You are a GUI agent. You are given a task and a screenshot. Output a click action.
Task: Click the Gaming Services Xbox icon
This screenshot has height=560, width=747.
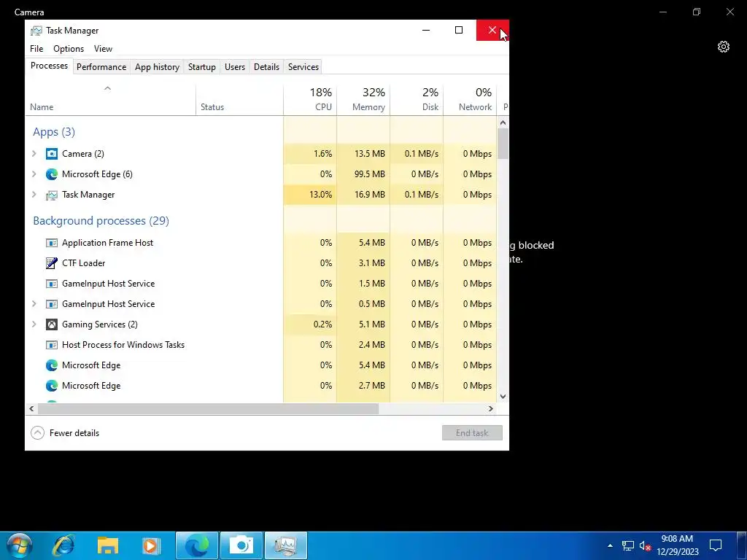(52, 324)
